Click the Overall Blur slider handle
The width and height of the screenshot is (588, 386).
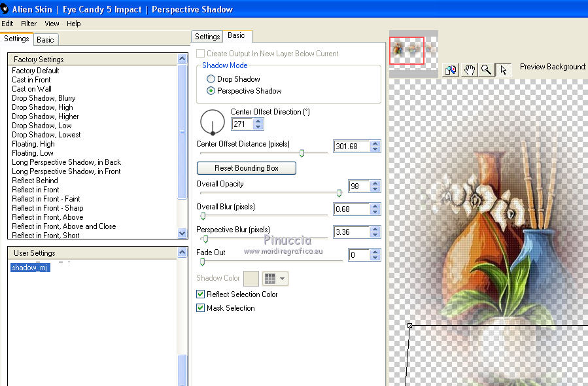pyautogui.click(x=203, y=216)
